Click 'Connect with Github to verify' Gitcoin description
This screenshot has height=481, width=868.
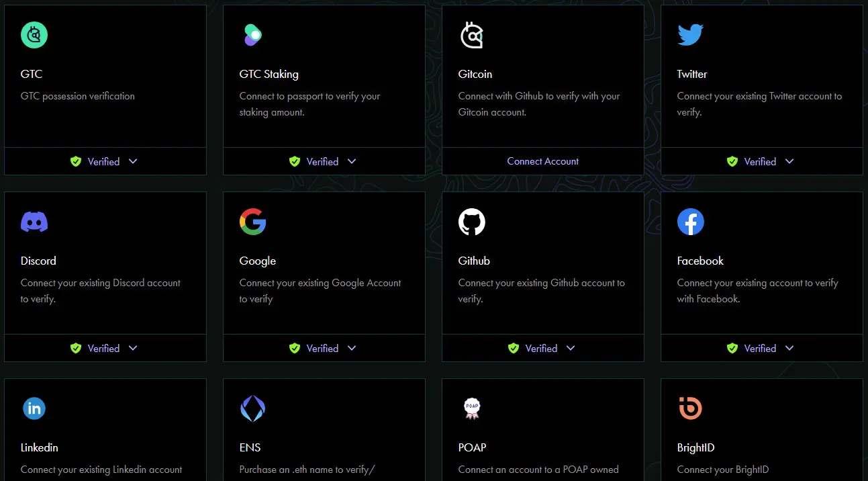click(539, 104)
